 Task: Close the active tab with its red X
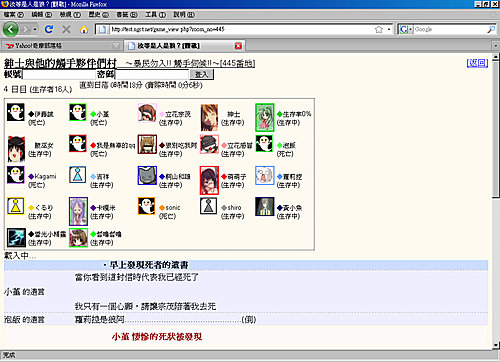pyautogui.click(x=238, y=46)
